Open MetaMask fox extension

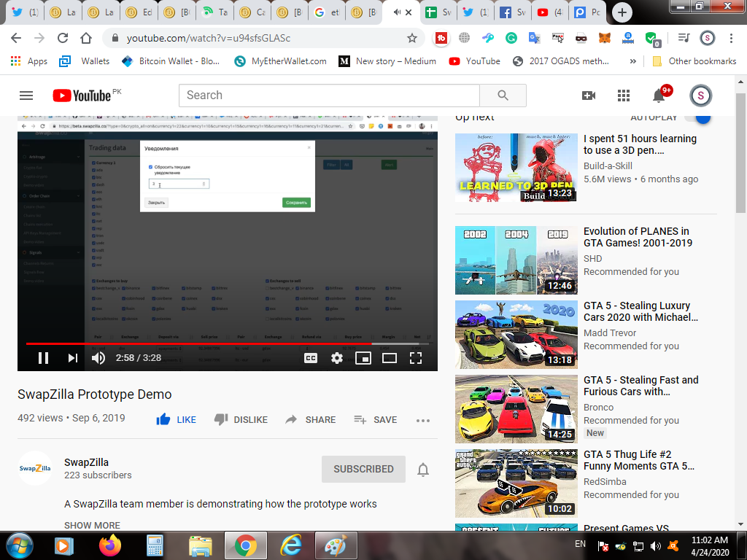pos(605,38)
